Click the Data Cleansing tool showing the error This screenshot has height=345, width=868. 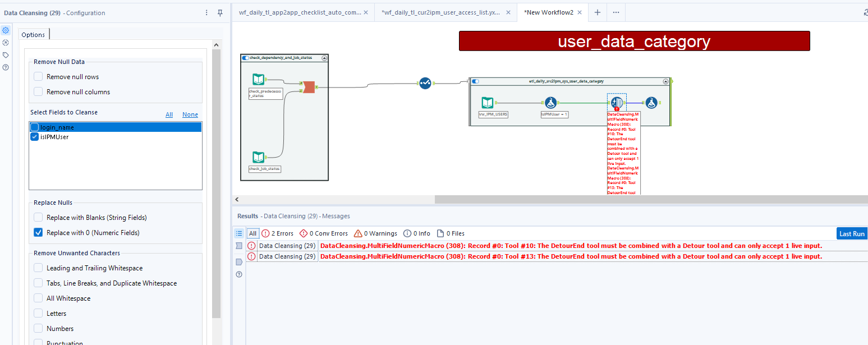tap(617, 103)
